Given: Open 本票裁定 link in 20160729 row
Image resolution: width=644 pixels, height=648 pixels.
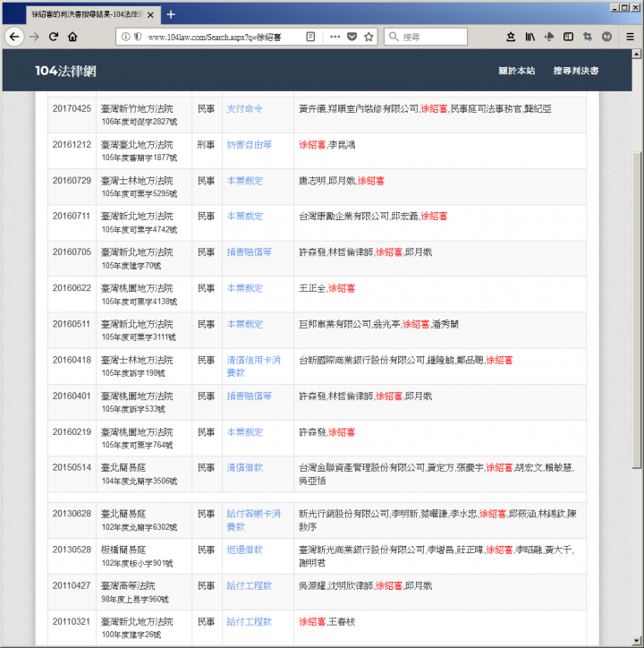Looking at the screenshot, I should 244,181.
